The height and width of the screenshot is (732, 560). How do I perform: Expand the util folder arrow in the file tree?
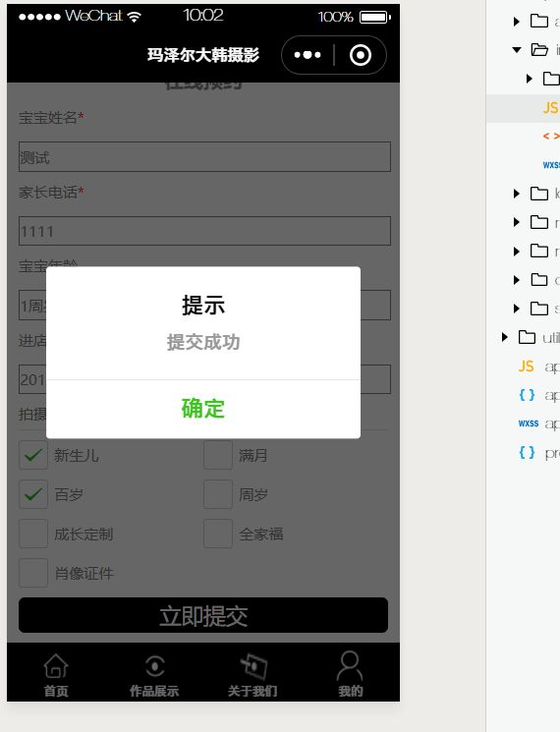click(504, 337)
